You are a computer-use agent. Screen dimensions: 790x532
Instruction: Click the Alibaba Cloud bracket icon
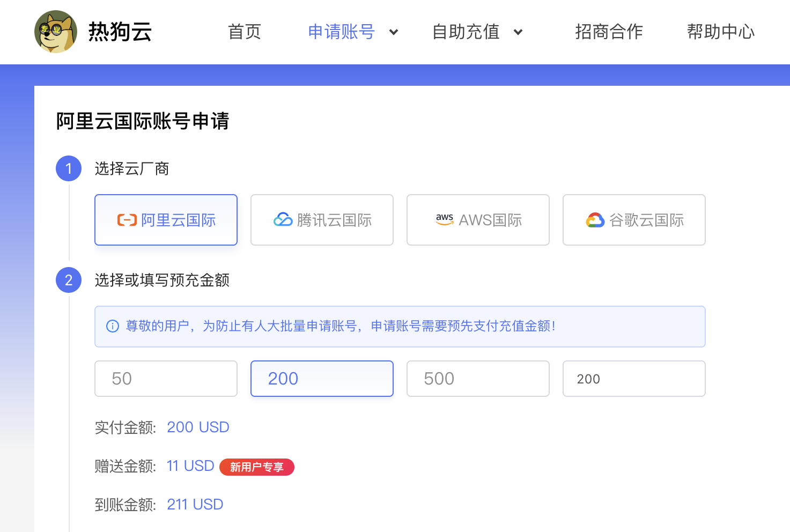[x=127, y=220]
